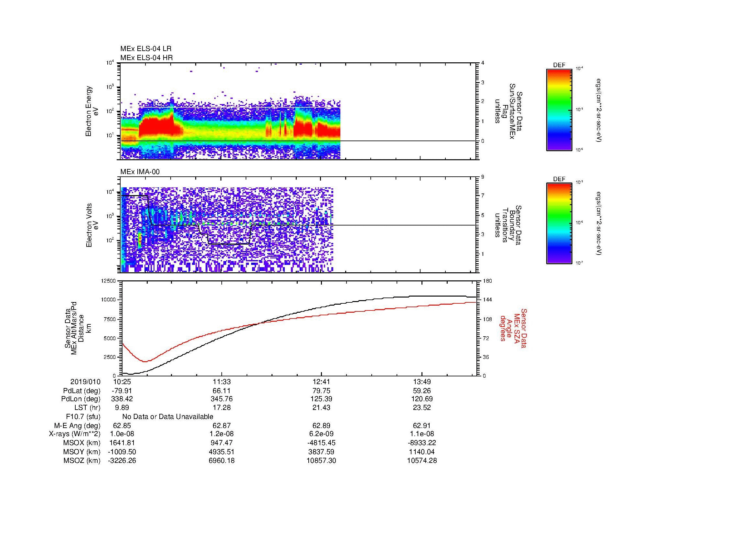
Task: Select the top DEF color bar
Action: [x=559, y=110]
